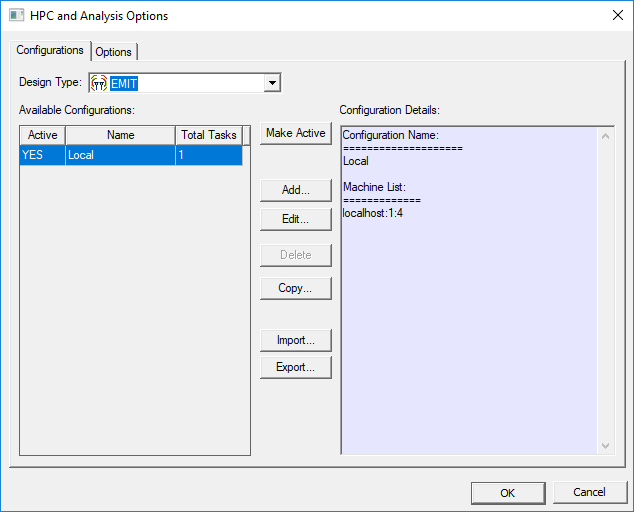
Task: Confirm with the OK button
Action: coord(508,493)
